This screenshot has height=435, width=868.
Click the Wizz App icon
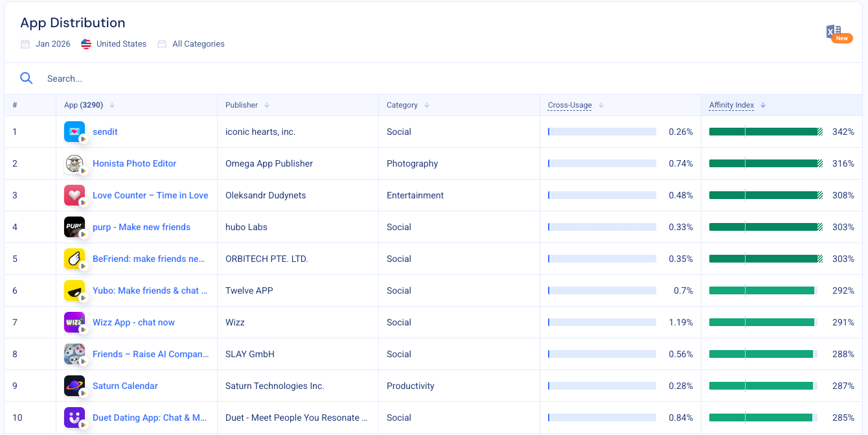[74, 322]
